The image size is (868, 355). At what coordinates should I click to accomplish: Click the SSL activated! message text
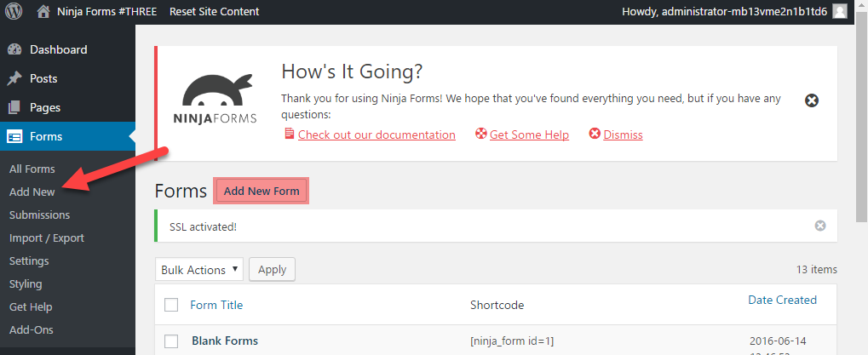pos(204,226)
